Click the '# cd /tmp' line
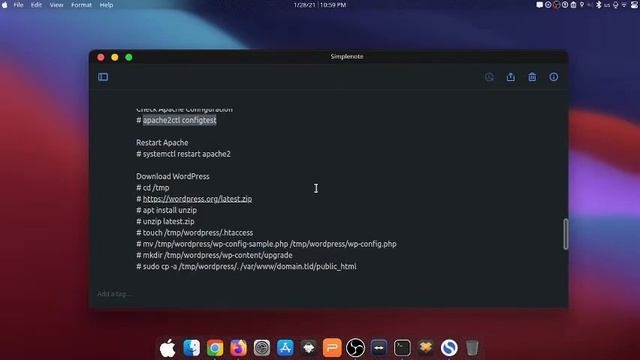640x360 pixels. click(153, 188)
